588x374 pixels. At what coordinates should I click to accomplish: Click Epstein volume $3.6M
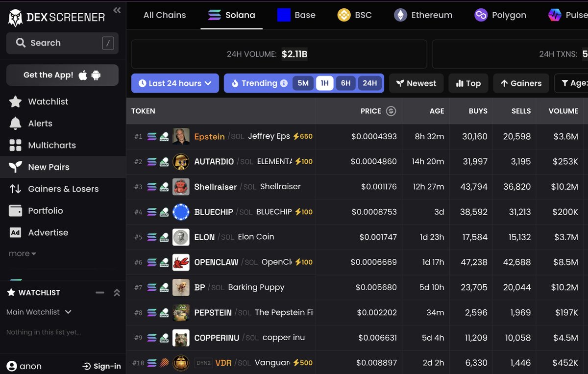pyautogui.click(x=565, y=136)
